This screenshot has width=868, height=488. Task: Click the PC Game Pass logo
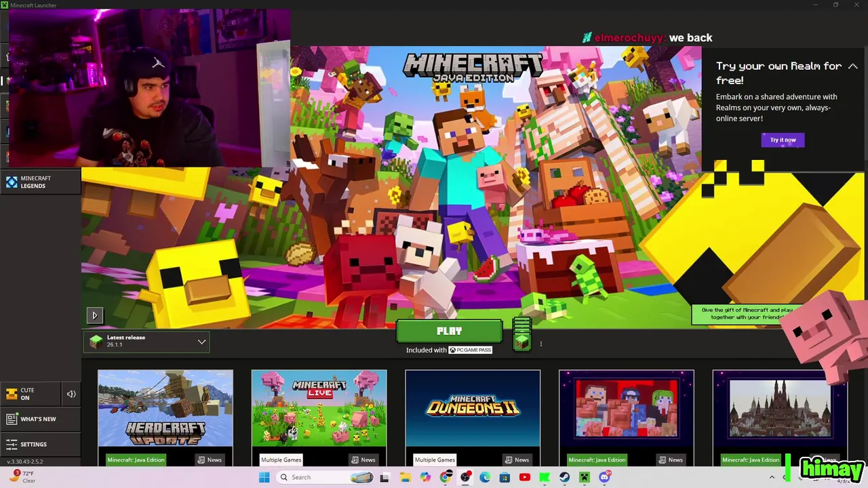pyautogui.click(x=470, y=350)
